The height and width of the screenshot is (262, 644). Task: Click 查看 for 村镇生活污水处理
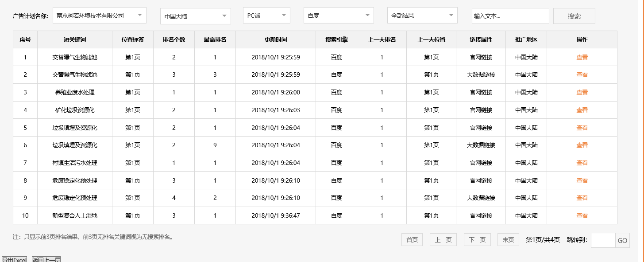(581, 163)
